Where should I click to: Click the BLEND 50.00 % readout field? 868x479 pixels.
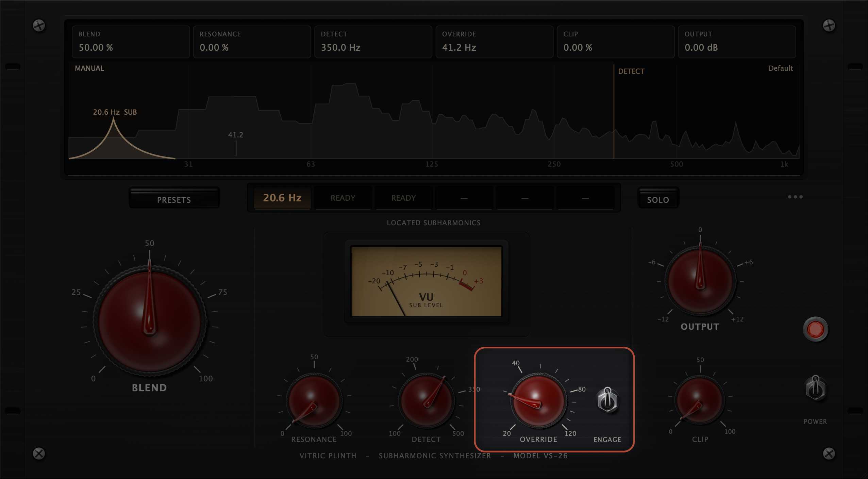[131, 42]
